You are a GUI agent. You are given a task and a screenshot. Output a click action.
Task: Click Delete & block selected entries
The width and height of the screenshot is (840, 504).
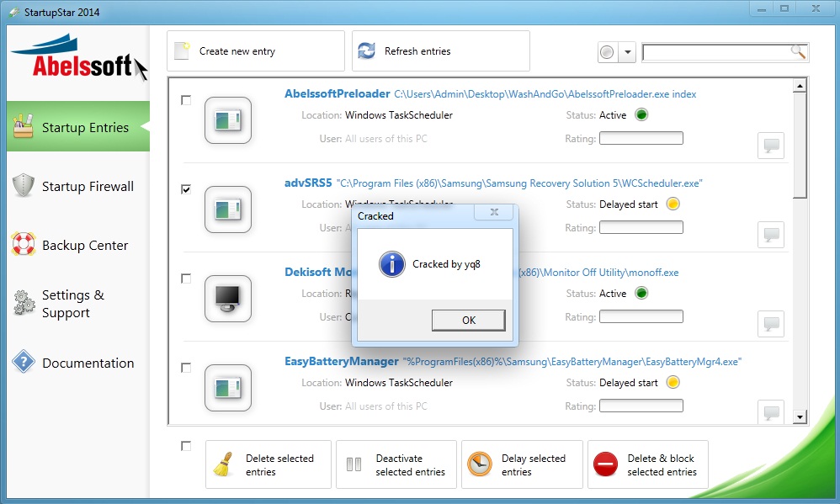(648, 464)
